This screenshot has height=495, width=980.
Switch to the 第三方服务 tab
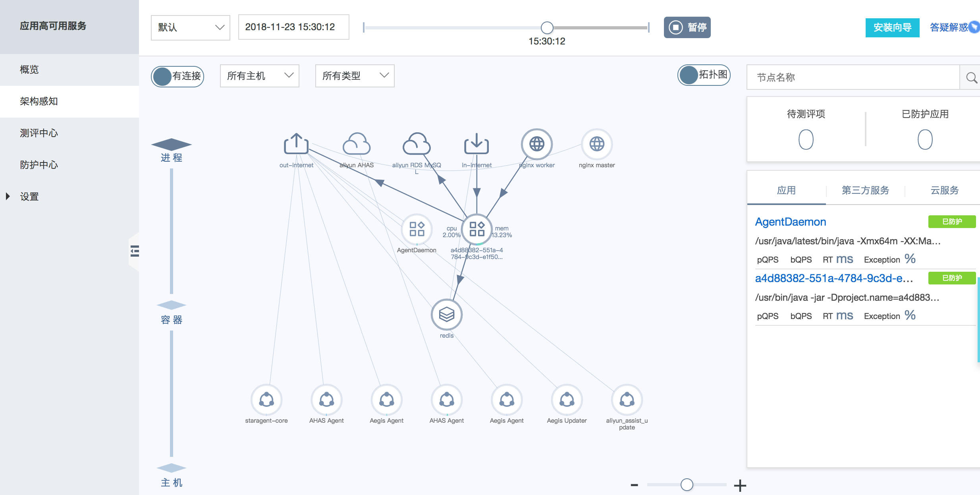[x=865, y=190]
